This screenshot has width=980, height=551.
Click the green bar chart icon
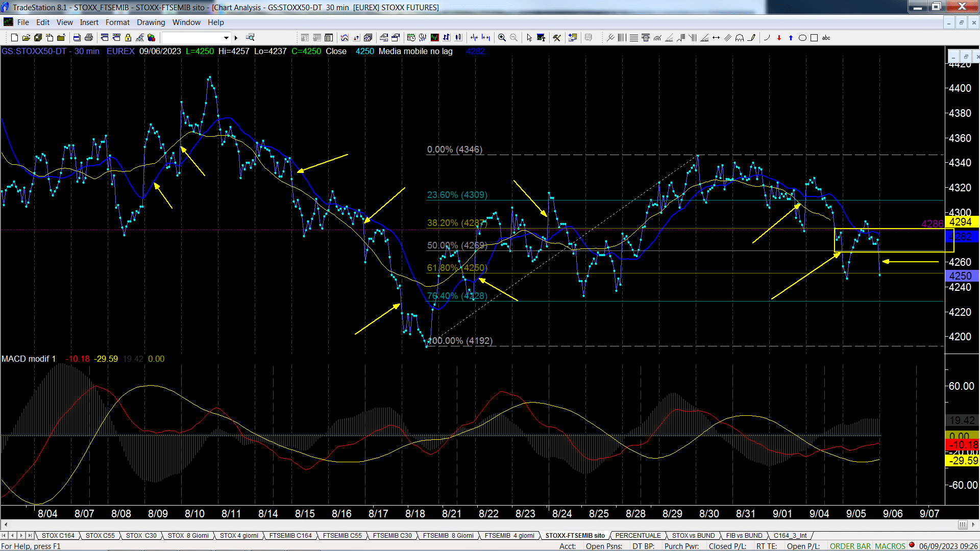tap(434, 38)
